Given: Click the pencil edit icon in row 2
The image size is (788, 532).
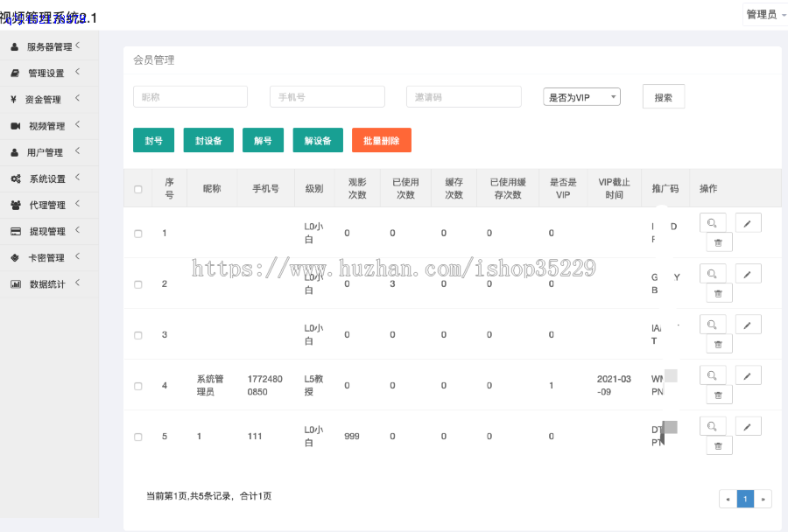Looking at the screenshot, I should (x=748, y=274).
